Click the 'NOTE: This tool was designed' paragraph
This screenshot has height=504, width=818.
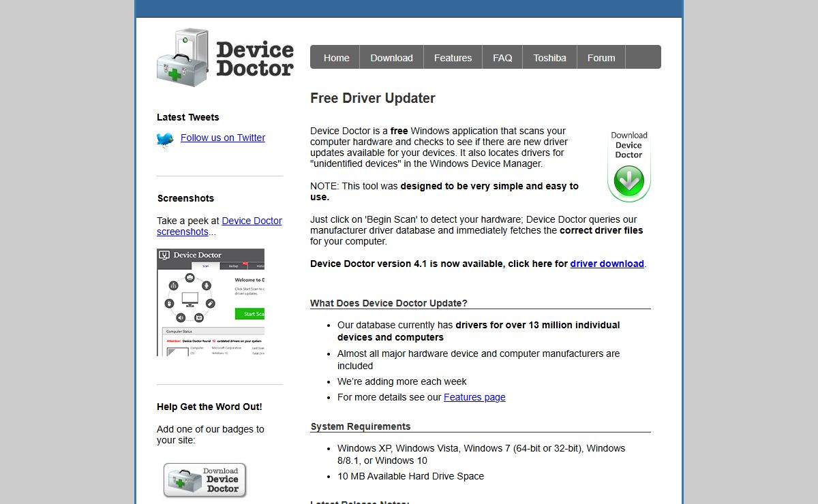coord(444,191)
